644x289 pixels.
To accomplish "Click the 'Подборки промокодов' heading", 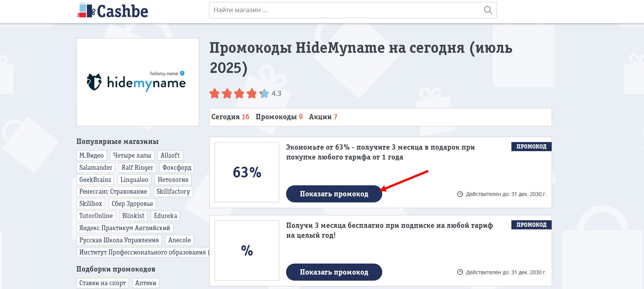I will pyautogui.click(x=116, y=269).
